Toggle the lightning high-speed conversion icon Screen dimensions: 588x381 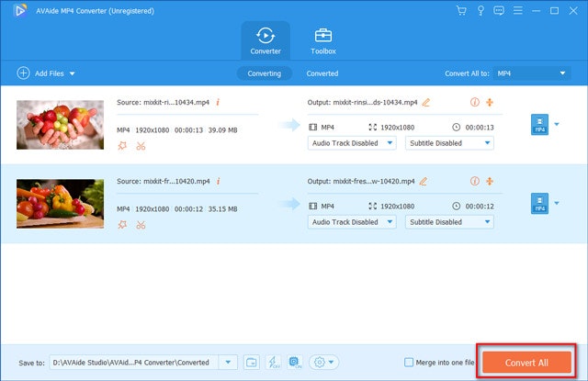pyautogui.click(x=273, y=363)
